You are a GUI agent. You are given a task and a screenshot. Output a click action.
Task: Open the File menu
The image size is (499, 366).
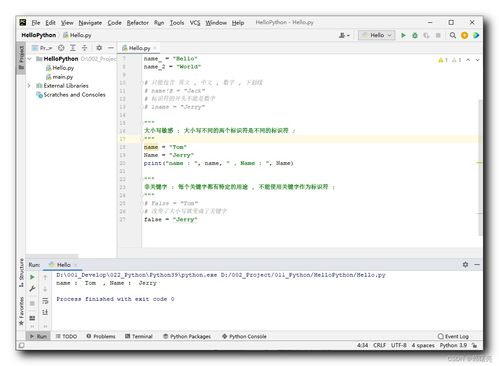36,23
